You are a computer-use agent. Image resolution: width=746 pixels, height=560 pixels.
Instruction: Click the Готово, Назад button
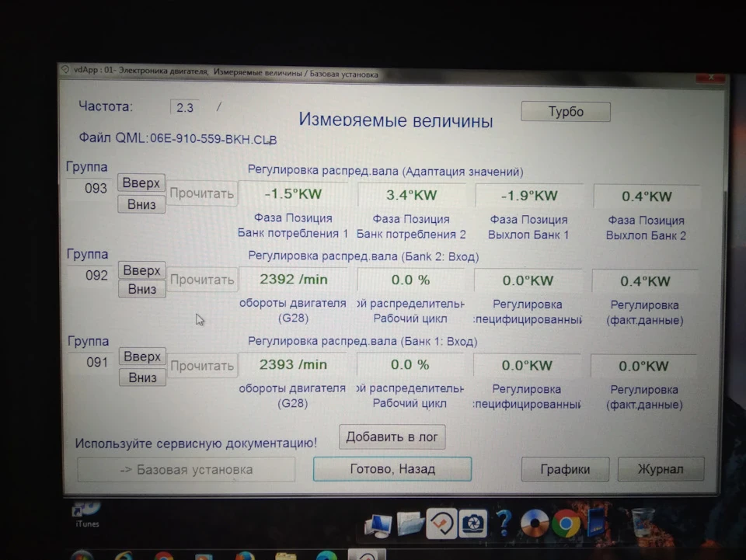coord(392,469)
